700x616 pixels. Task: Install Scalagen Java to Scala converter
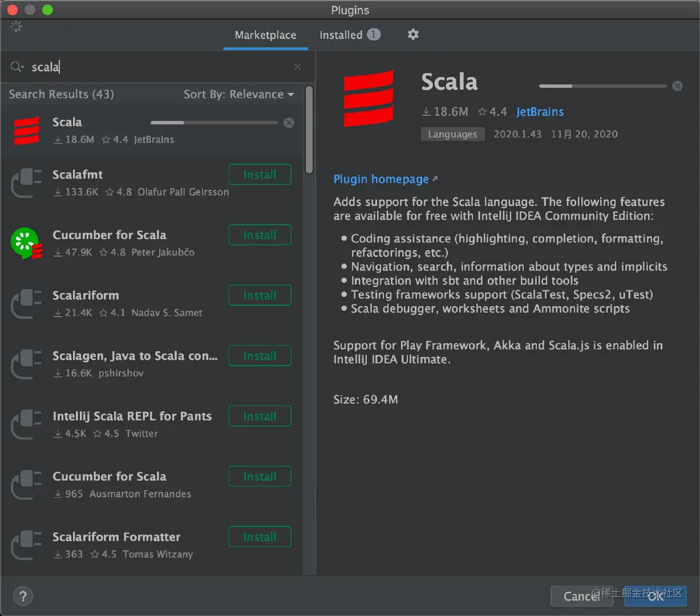(260, 356)
